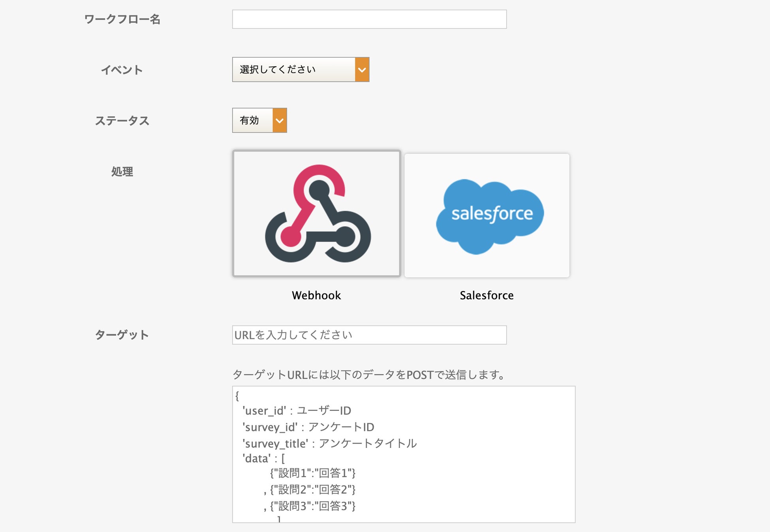Viewport: 770px width, 532px height.
Task: Click the URLを入力してください target field
Action: pyautogui.click(x=369, y=335)
